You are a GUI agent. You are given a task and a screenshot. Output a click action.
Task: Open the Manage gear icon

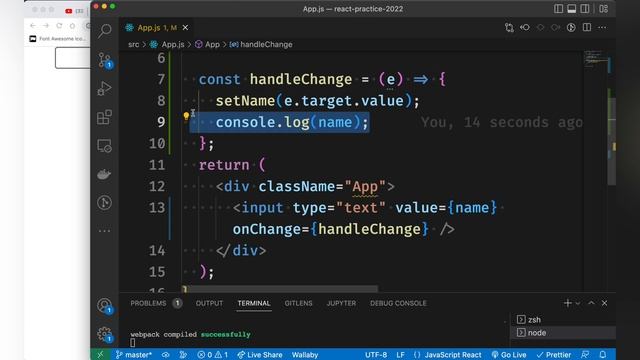[x=104, y=334]
